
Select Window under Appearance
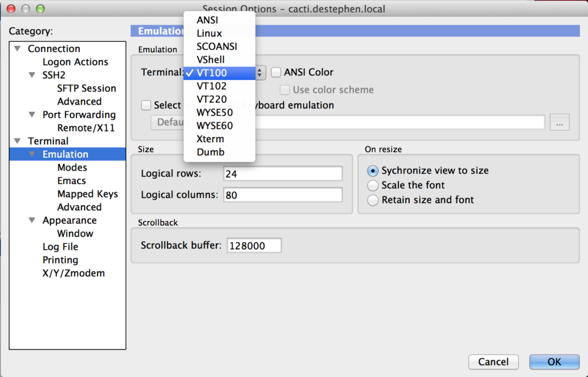(75, 234)
